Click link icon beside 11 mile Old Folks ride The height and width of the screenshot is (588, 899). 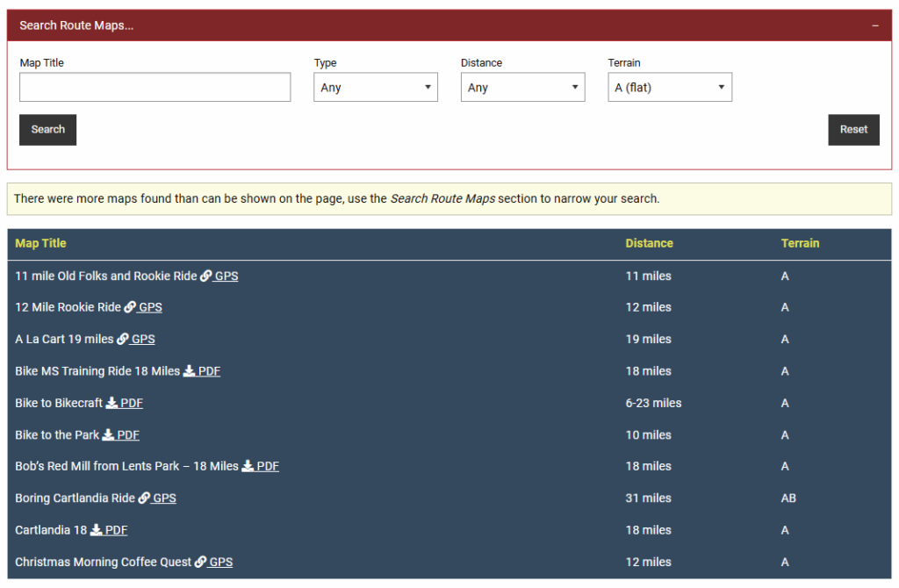pyautogui.click(x=206, y=276)
